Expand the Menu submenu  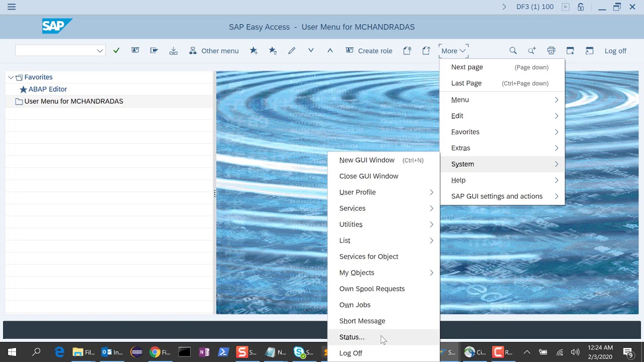502,100
